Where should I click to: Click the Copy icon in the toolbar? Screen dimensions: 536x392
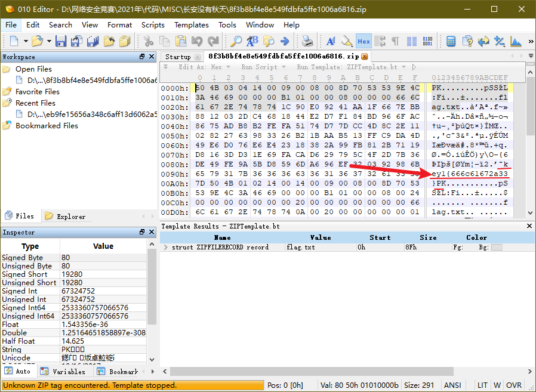click(x=164, y=41)
